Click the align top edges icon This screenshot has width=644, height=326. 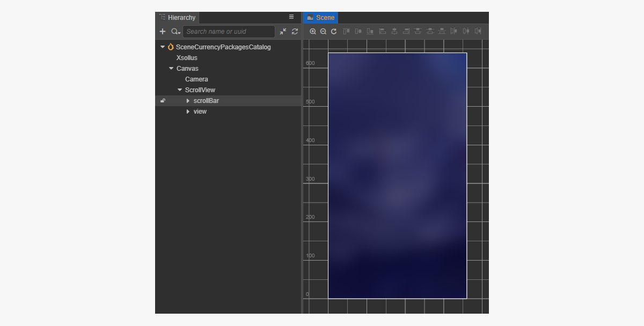pyautogui.click(x=347, y=32)
